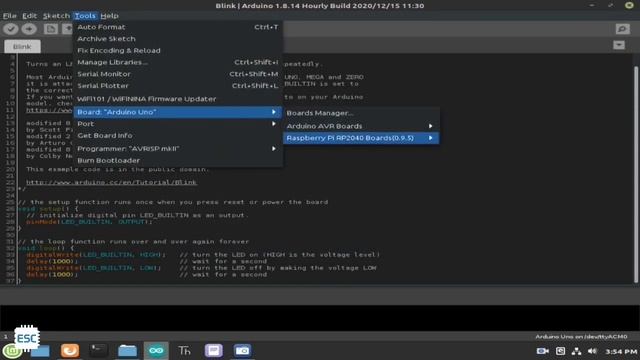The image size is (640, 360).
Task: Open the Firefox taskbar icon
Action: tap(70, 351)
